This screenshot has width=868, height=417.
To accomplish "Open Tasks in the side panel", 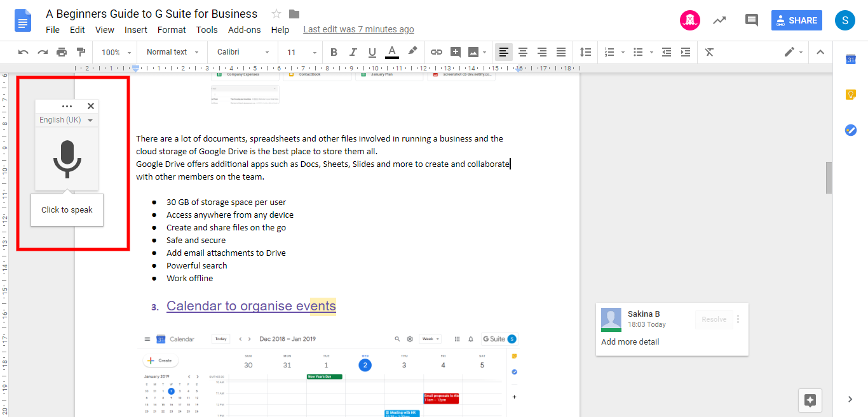I will point(851,130).
